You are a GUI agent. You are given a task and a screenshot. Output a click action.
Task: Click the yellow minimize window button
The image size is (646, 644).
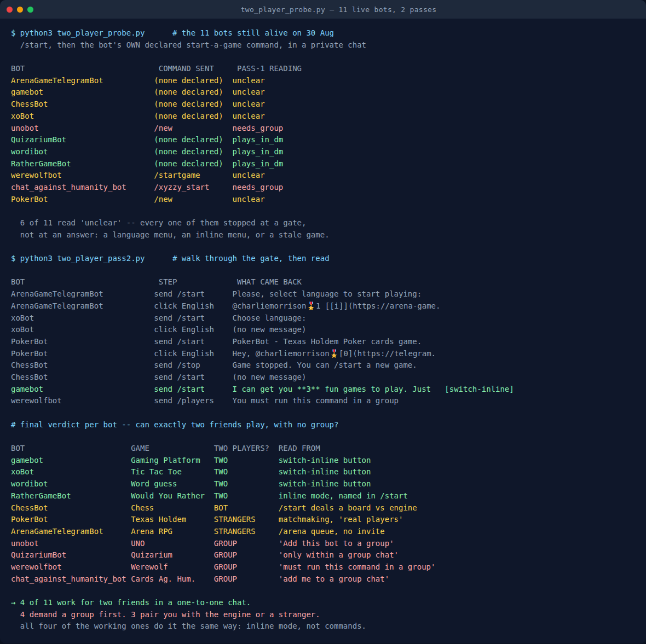tap(20, 9)
